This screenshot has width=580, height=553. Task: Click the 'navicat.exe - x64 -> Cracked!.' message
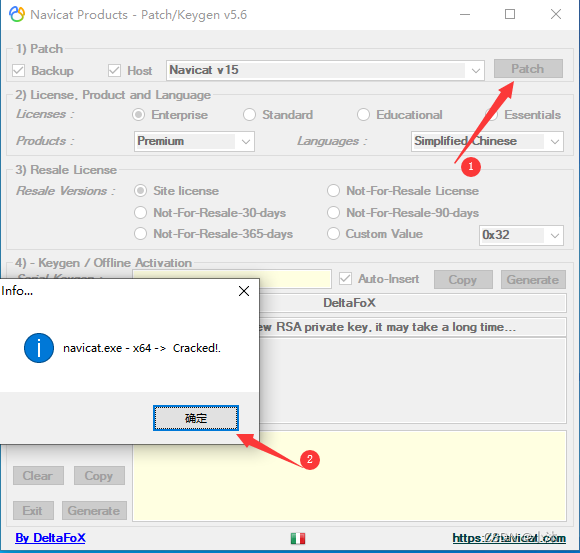[142, 348]
